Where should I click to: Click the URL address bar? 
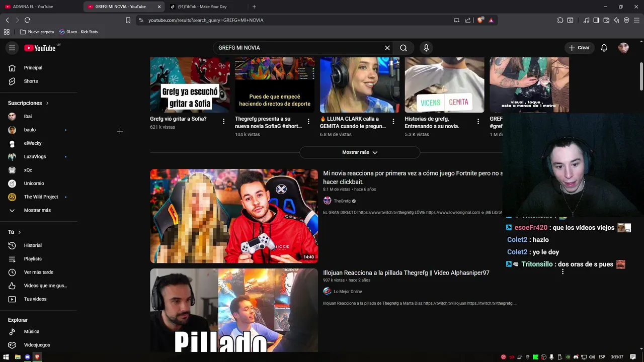[x=297, y=20]
